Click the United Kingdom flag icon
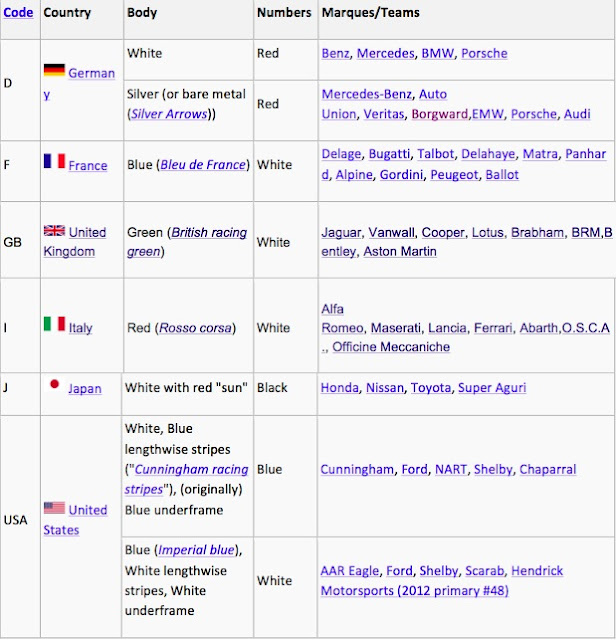Screen dimensions: 616x640 click(54, 231)
